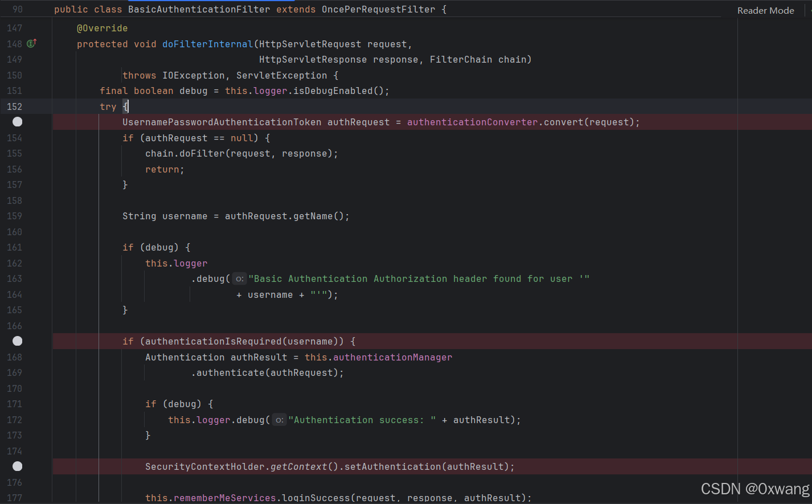Click ServletException in the throws clause
This screenshot has width=812, height=504.
pyautogui.click(x=282, y=75)
